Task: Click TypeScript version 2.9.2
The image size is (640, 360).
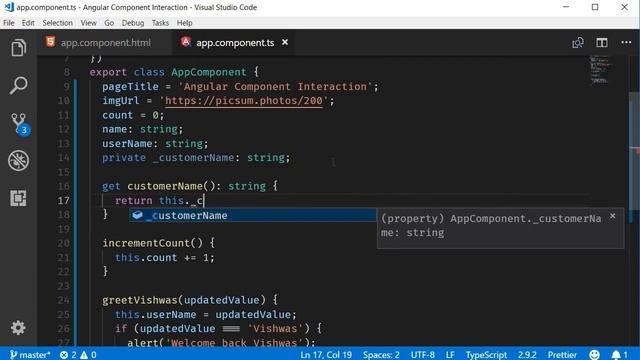Action: pos(527,355)
